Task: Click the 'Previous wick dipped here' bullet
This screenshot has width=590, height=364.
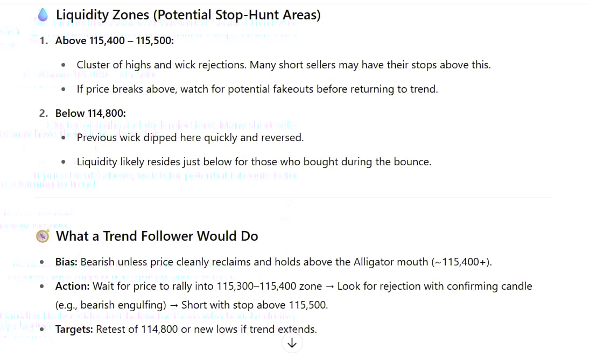Action: point(190,137)
